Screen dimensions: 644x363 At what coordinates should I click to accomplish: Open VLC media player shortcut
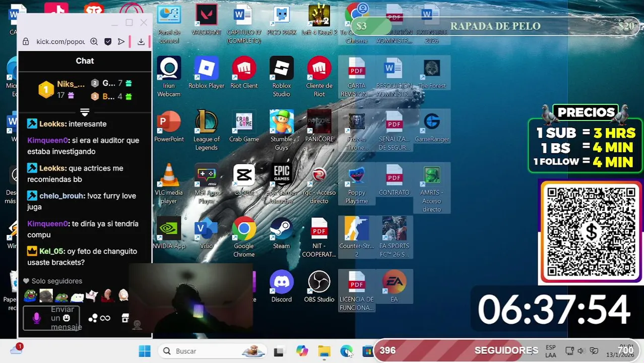coord(169,184)
